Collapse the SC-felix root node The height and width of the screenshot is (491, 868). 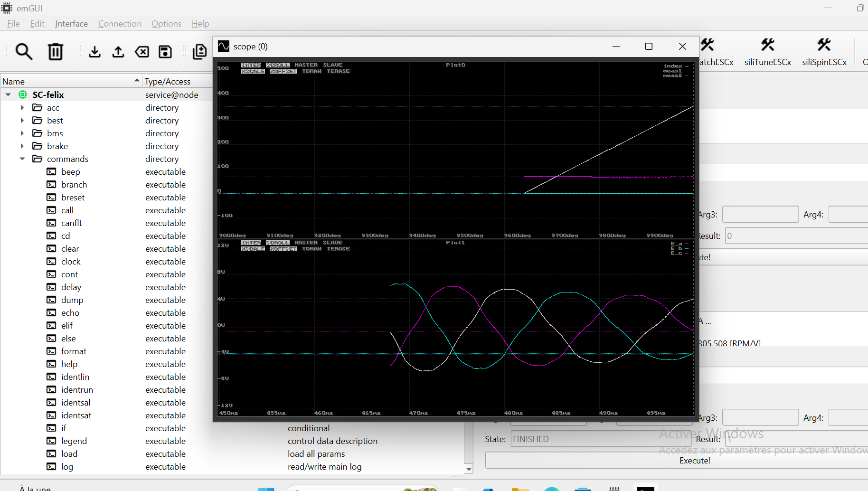pyautogui.click(x=8, y=94)
